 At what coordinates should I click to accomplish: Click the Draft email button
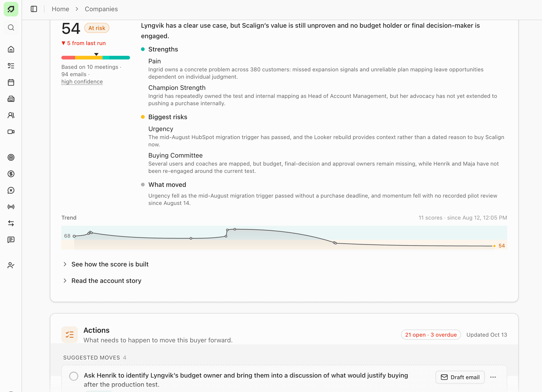(x=460, y=377)
